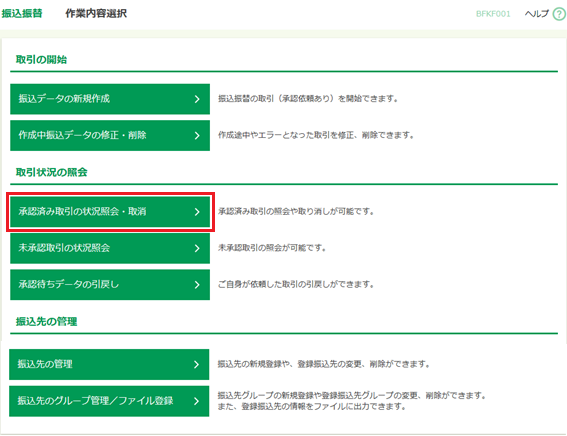The width and height of the screenshot is (567, 436).
Task: Open the green 振込先の管理 button
Action: 109,364
